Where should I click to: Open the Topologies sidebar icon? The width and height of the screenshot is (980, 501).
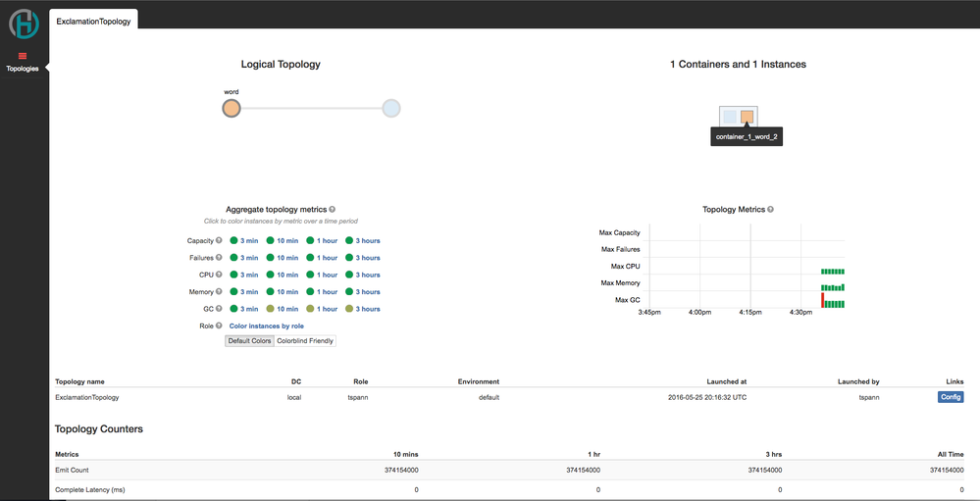pyautogui.click(x=23, y=62)
